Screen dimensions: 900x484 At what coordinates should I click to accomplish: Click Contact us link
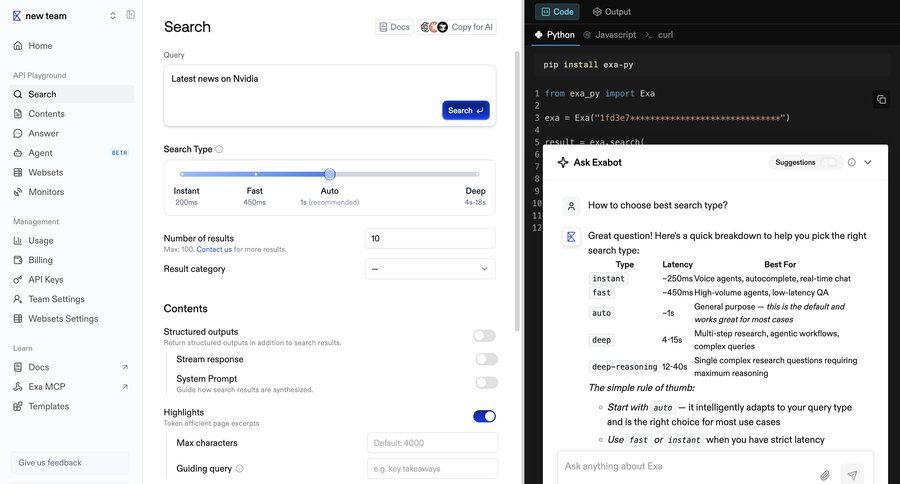[x=214, y=249]
